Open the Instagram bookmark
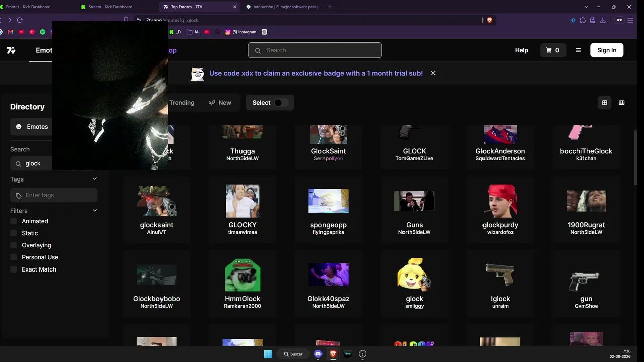The image size is (644, 362). point(241,32)
